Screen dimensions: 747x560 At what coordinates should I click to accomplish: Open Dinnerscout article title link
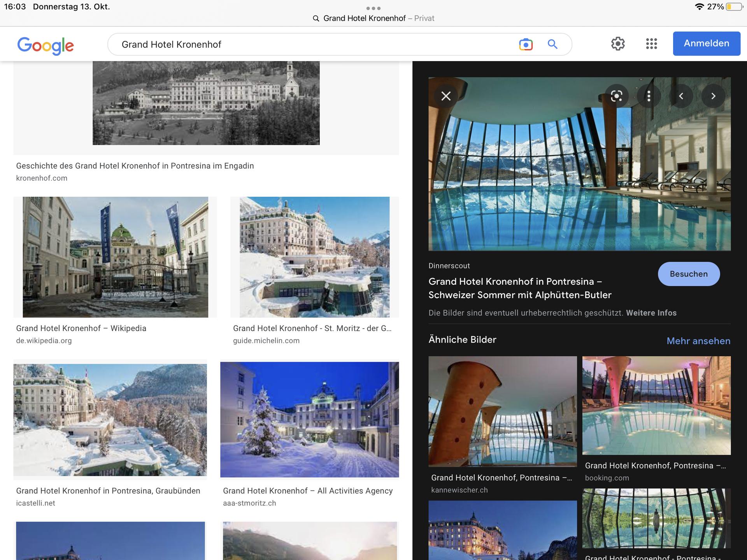520,288
